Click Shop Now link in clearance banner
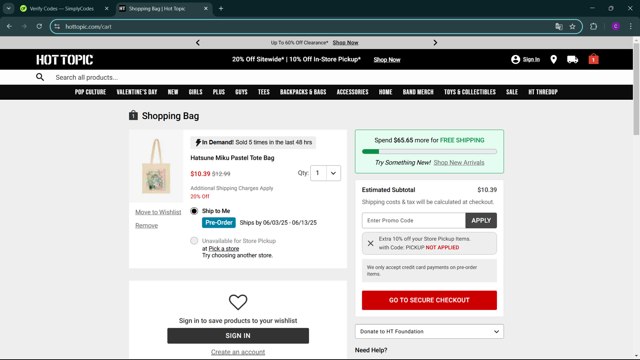The image size is (640, 360). coord(345,42)
